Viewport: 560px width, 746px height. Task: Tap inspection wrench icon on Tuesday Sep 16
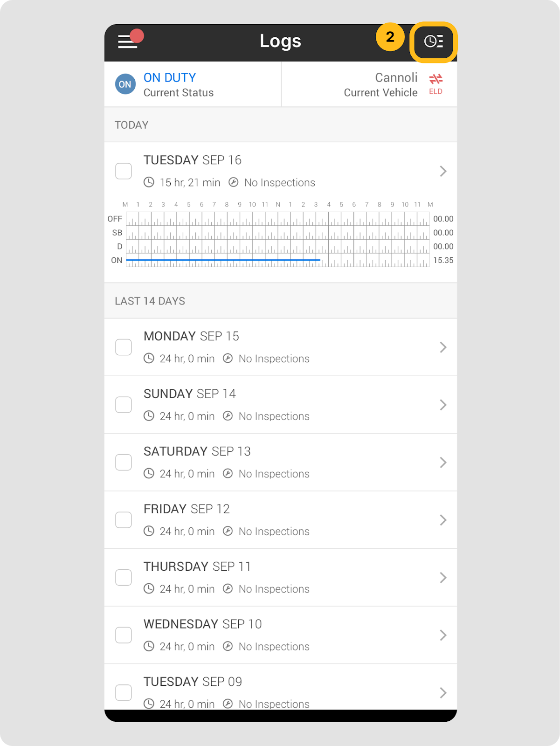pyautogui.click(x=234, y=182)
